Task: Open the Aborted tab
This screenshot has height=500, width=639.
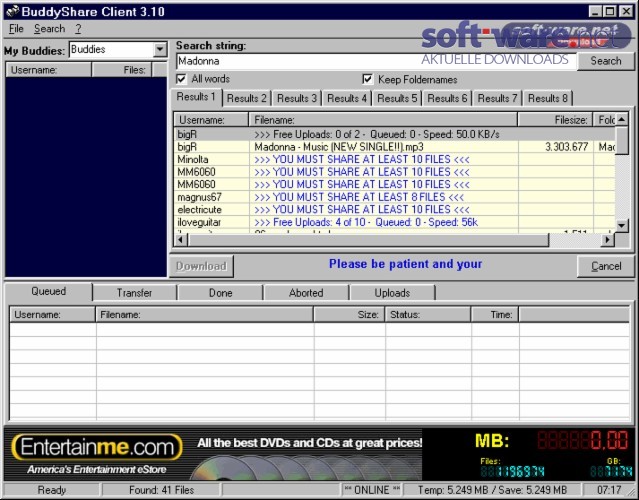Action: (x=306, y=293)
